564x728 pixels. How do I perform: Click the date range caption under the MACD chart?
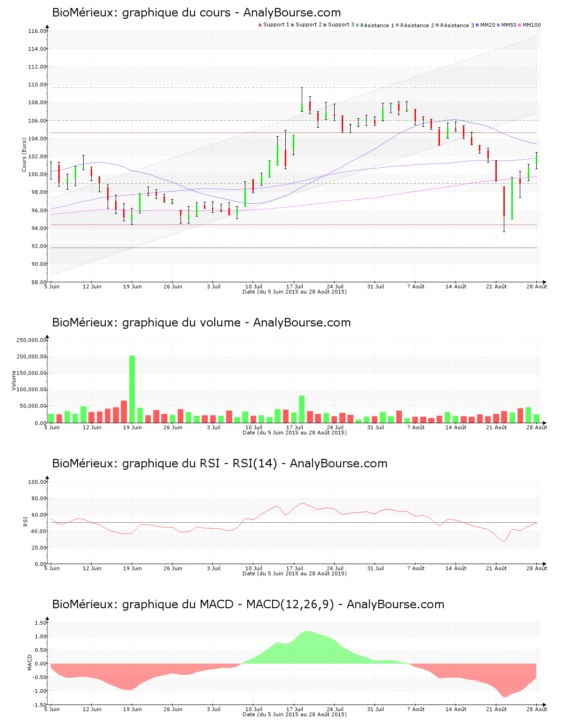pyautogui.click(x=295, y=715)
